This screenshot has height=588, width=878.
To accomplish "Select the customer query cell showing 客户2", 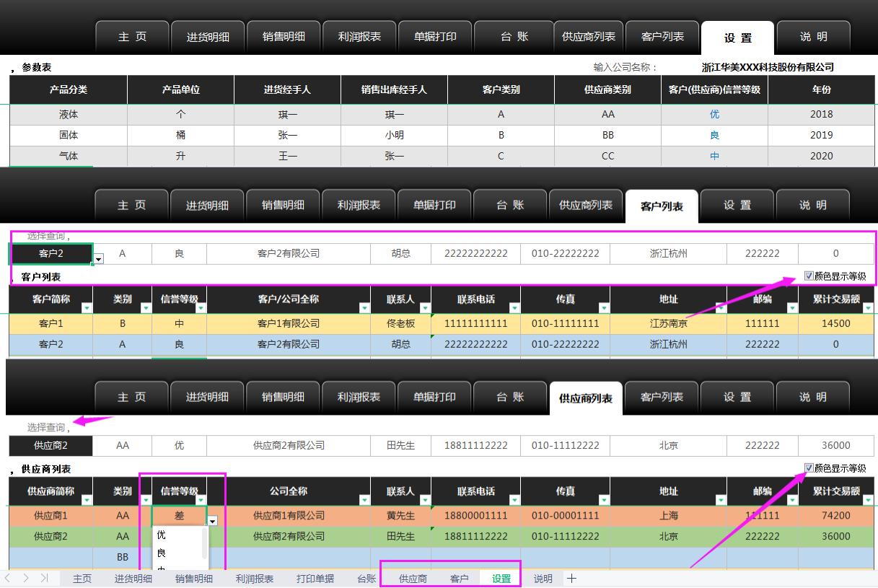I will (51, 254).
